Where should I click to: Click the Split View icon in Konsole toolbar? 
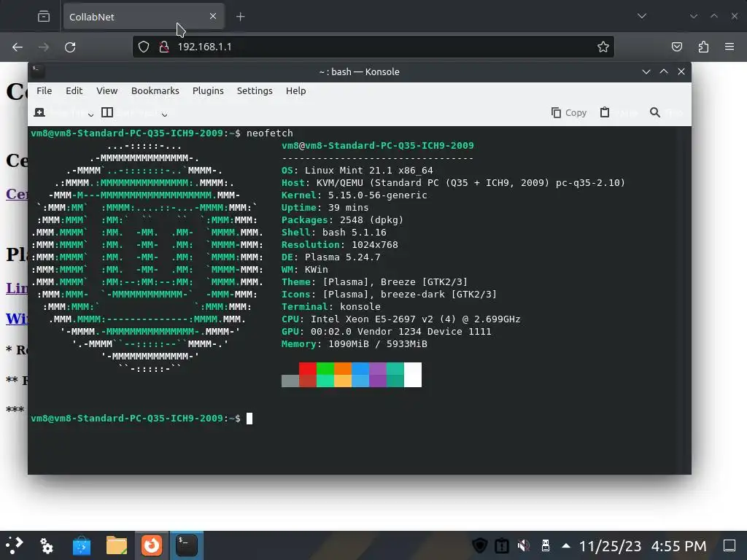click(x=107, y=112)
